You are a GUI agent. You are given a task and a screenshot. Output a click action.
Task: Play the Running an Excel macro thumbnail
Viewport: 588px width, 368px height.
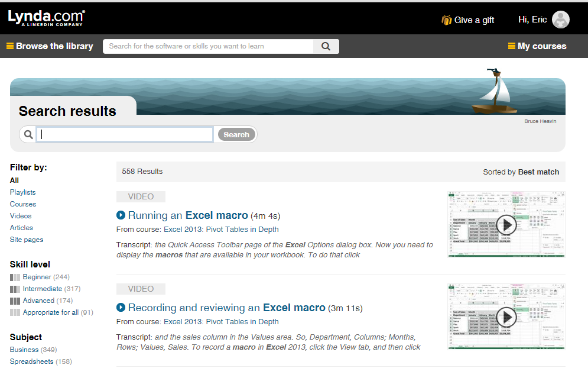click(506, 225)
